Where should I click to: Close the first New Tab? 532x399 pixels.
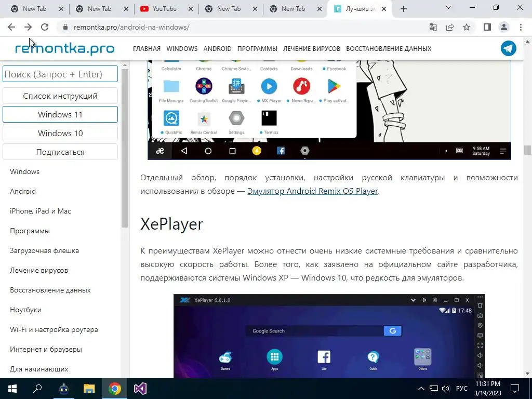[61, 9]
